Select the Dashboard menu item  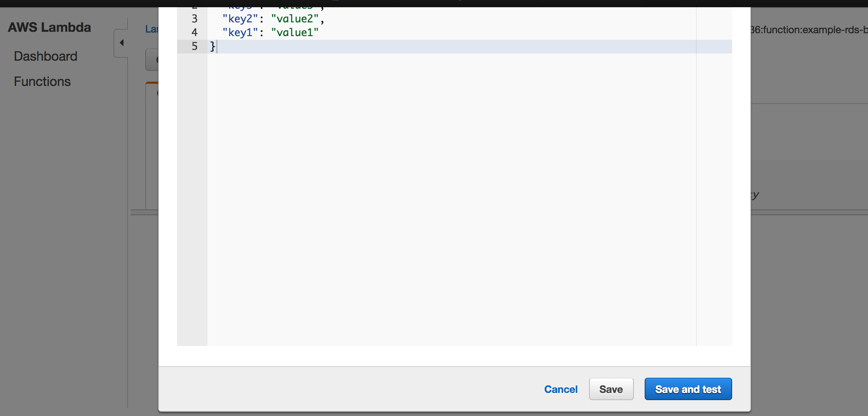pyautogui.click(x=46, y=55)
